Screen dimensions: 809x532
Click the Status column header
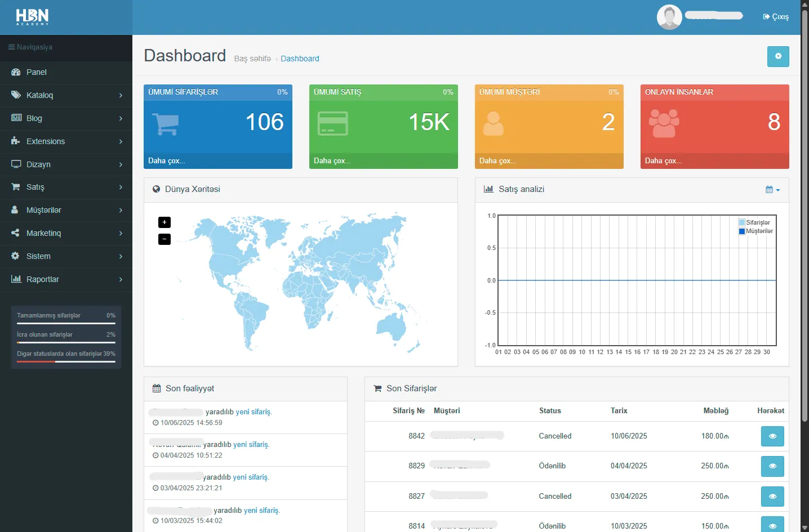point(550,411)
